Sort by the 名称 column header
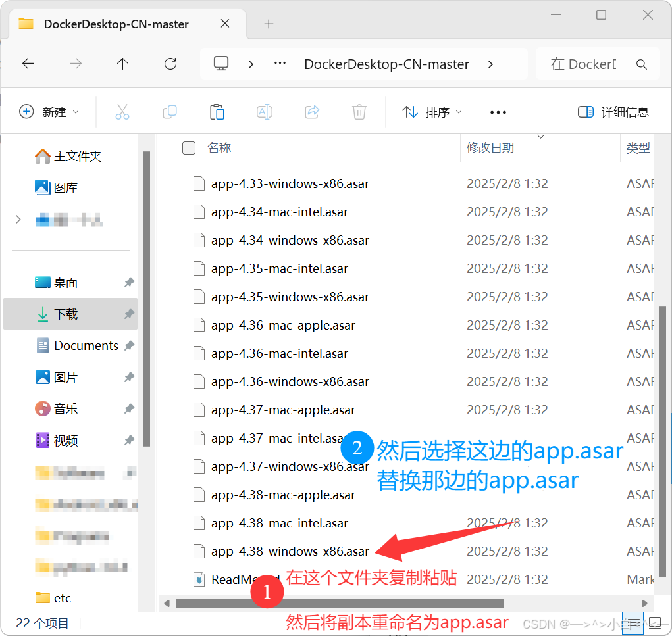This screenshot has height=636, width=672. [x=219, y=148]
